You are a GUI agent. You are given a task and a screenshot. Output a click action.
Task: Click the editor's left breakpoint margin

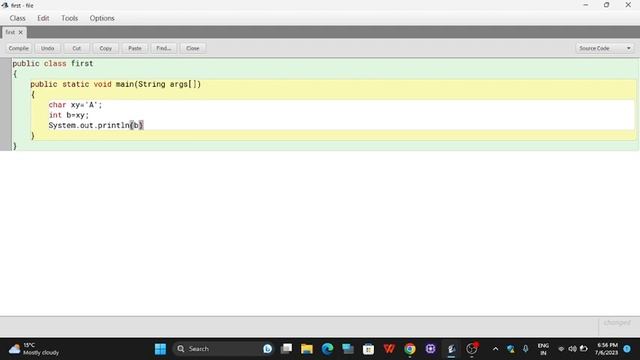(x=5, y=104)
